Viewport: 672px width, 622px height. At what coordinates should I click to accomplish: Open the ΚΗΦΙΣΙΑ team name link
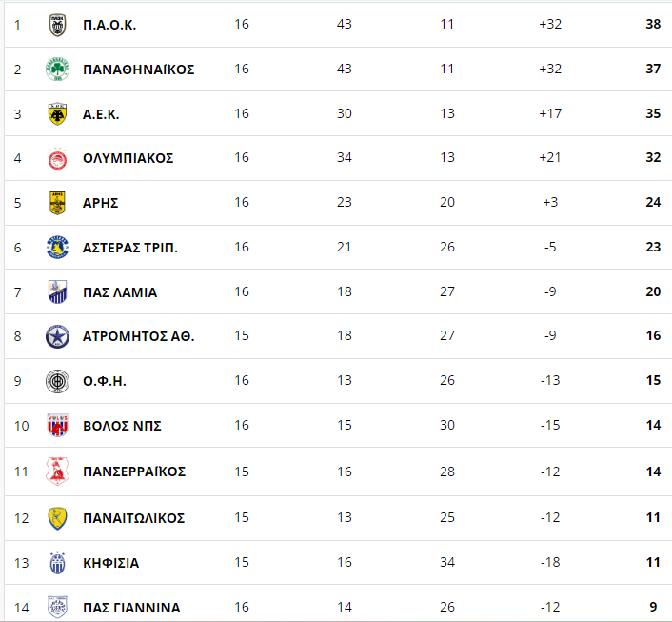111,563
